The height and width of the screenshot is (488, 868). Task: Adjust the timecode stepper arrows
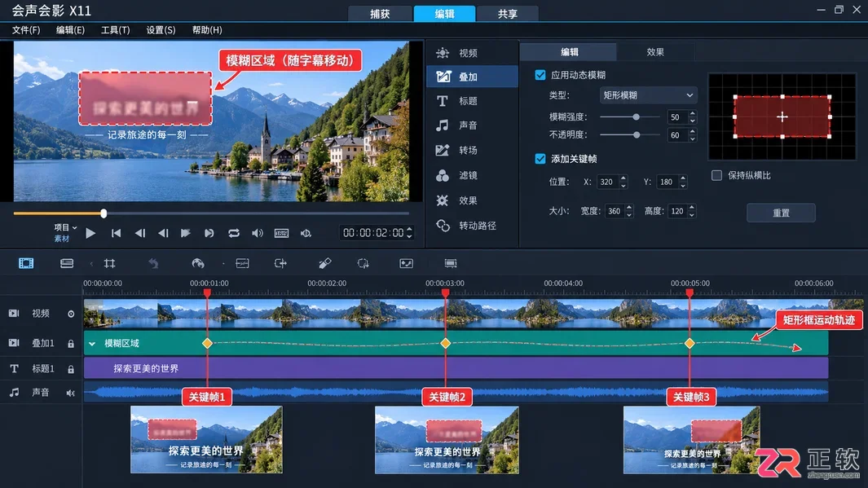pos(410,233)
